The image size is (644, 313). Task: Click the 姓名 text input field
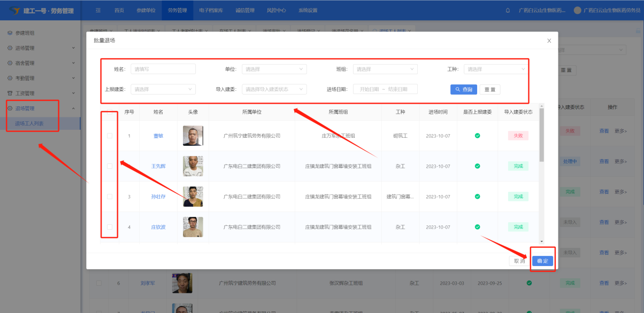[x=163, y=69]
